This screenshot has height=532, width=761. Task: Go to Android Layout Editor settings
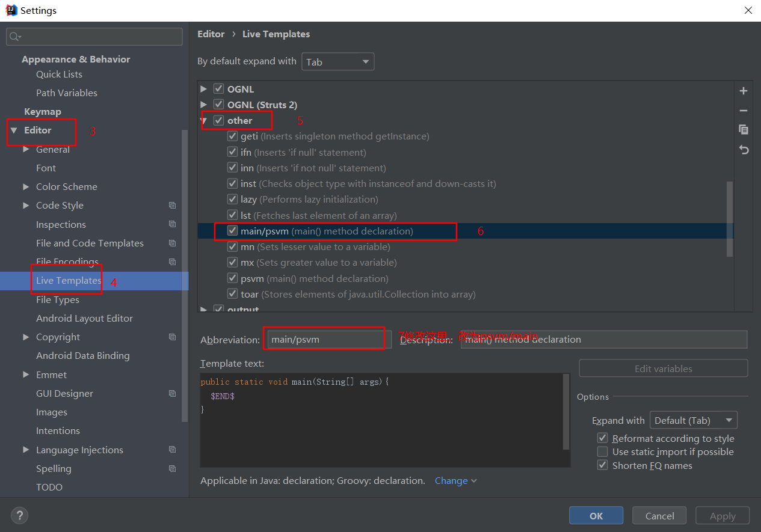(84, 319)
